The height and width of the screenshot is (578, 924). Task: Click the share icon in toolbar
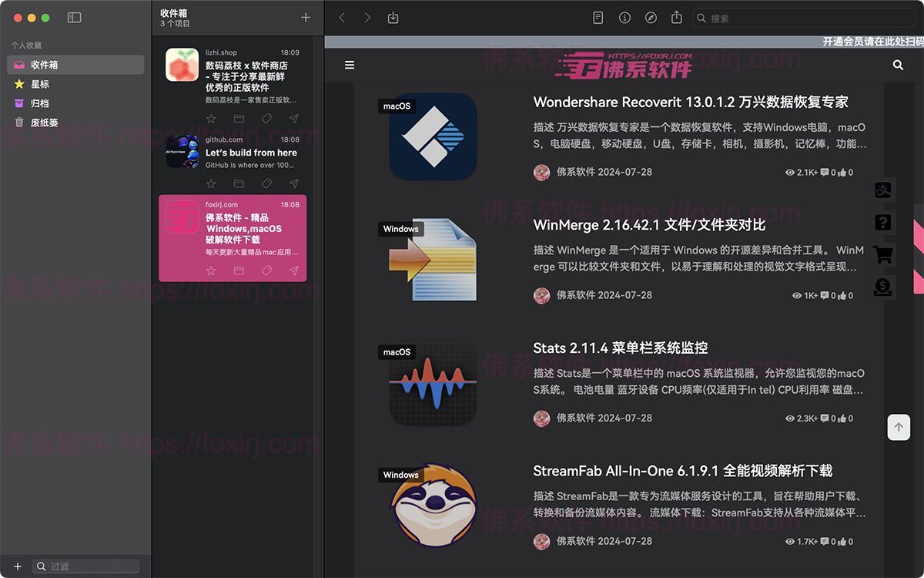(x=677, y=18)
